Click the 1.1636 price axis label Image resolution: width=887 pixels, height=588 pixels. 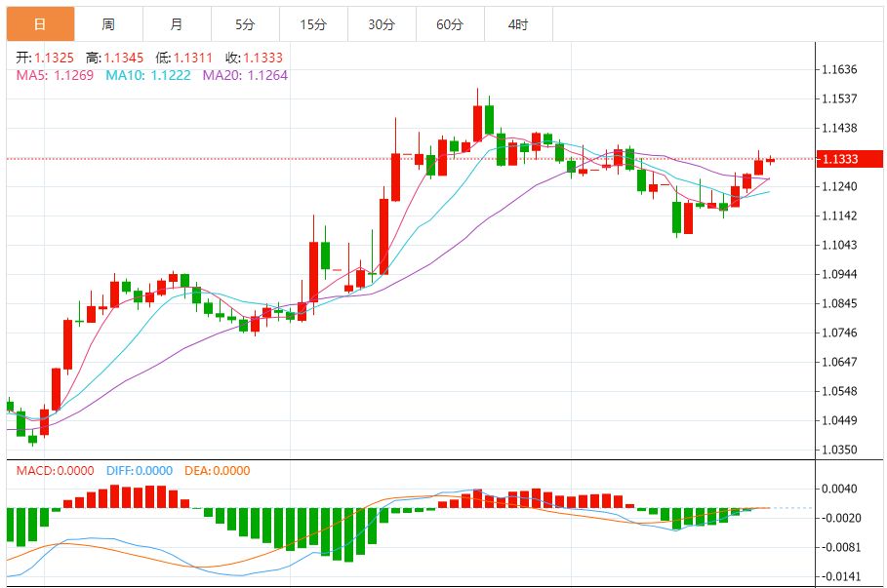click(x=839, y=69)
